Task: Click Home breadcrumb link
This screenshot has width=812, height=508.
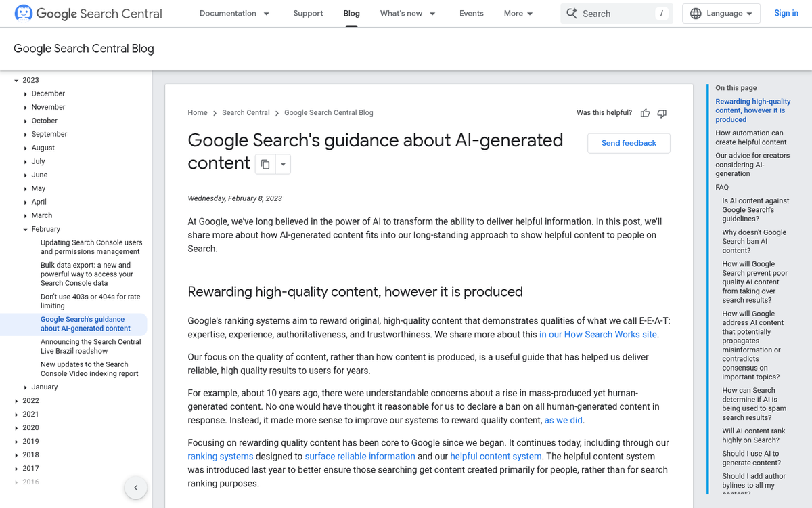Action: pyautogui.click(x=198, y=113)
